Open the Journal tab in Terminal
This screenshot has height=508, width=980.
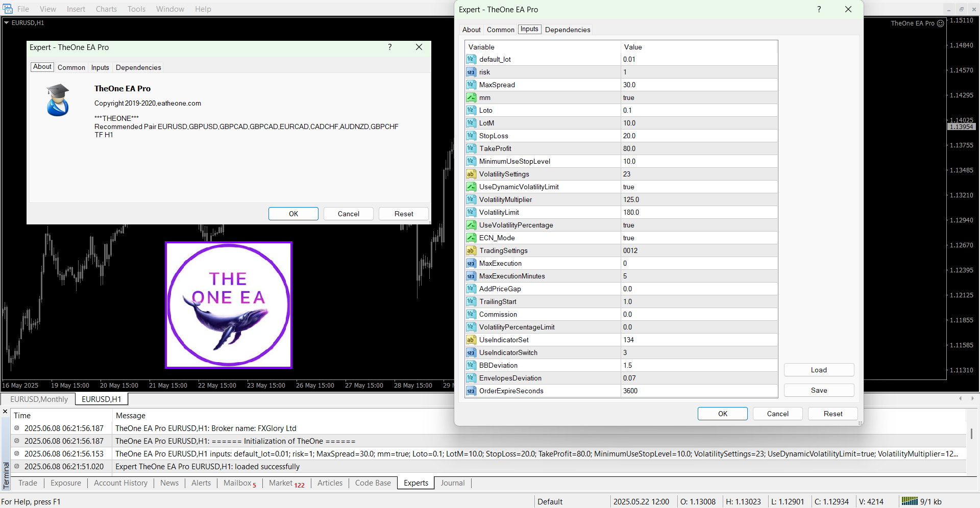point(453,483)
